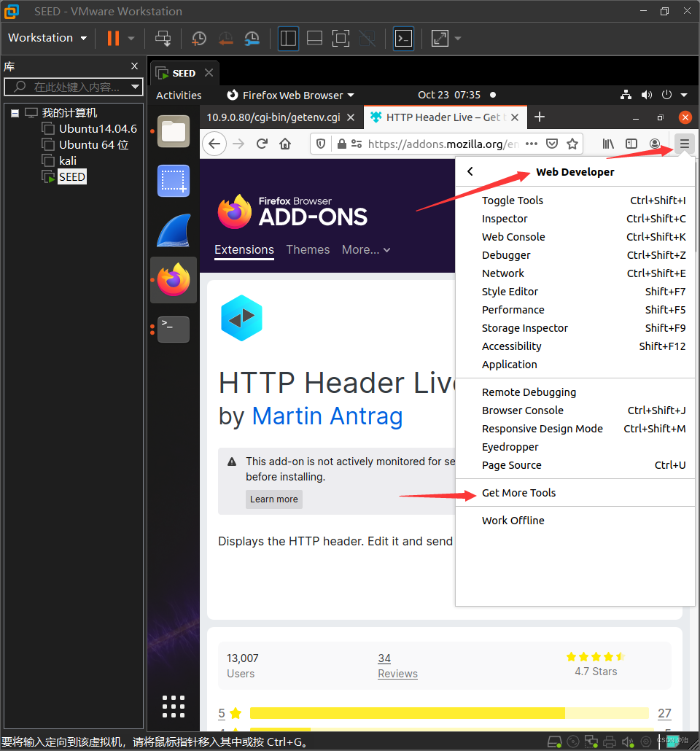
Task: Close the library panel
Action: pos(135,66)
